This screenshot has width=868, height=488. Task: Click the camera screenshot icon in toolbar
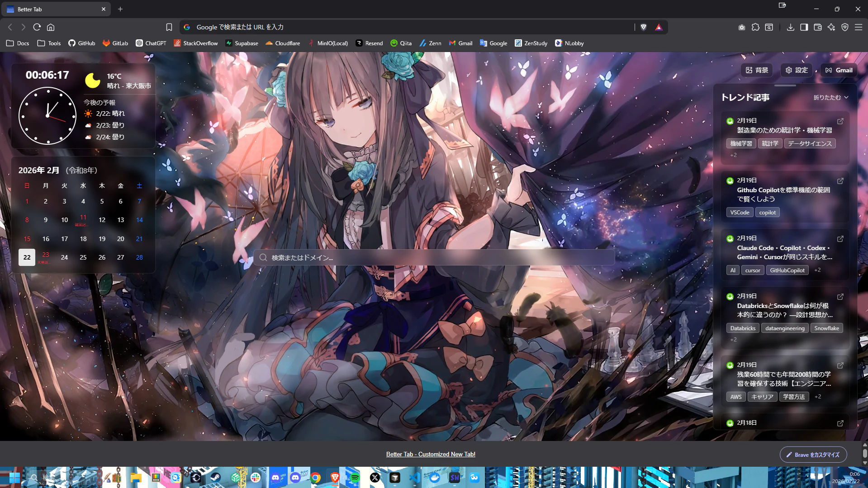pos(742,27)
